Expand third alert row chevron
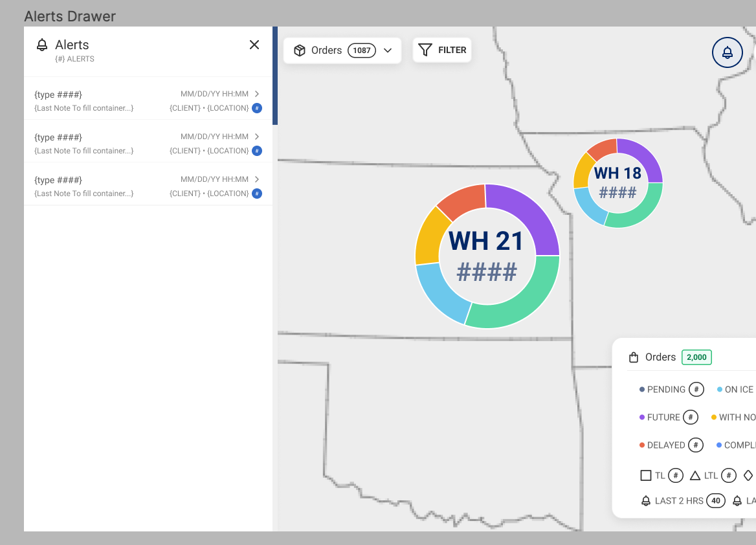Viewport: 756px width, 545px height. 257,179
